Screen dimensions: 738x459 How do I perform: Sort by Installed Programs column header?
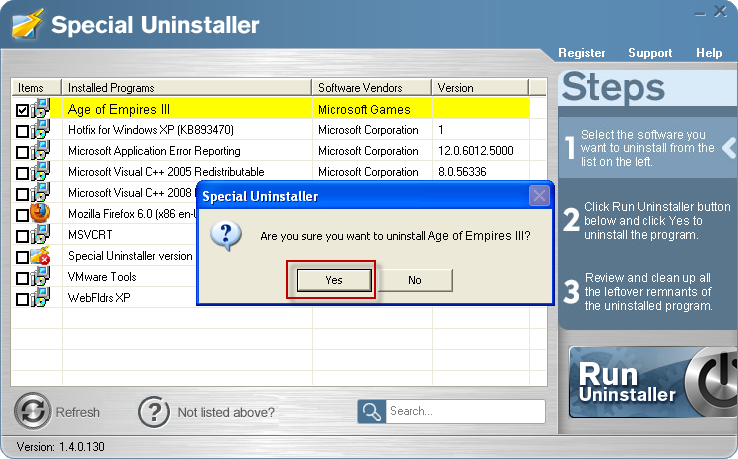(x=186, y=88)
